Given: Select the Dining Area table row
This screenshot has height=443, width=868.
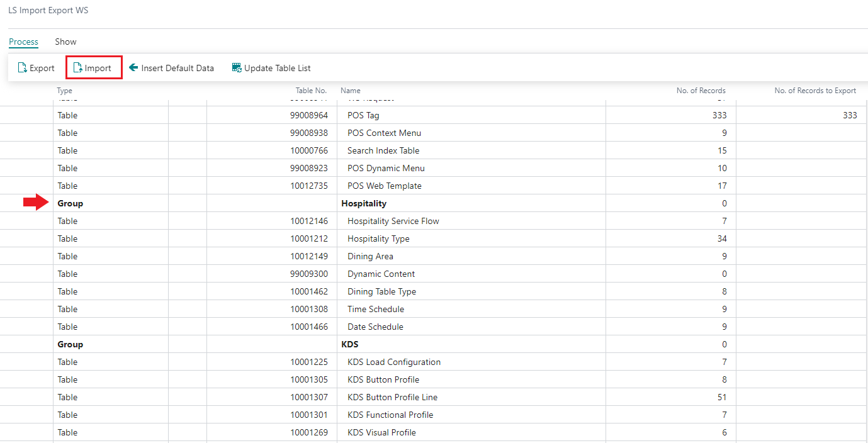Looking at the screenshot, I should (x=370, y=256).
